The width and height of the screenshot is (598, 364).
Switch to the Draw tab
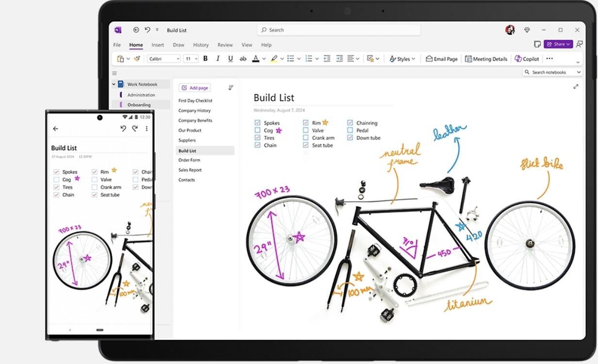pyautogui.click(x=179, y=45)
